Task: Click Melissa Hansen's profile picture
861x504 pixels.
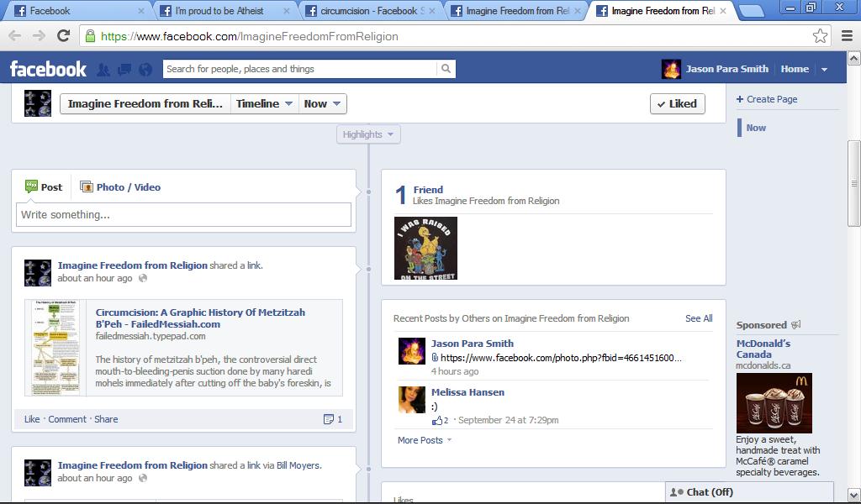Action: [412, 400]
